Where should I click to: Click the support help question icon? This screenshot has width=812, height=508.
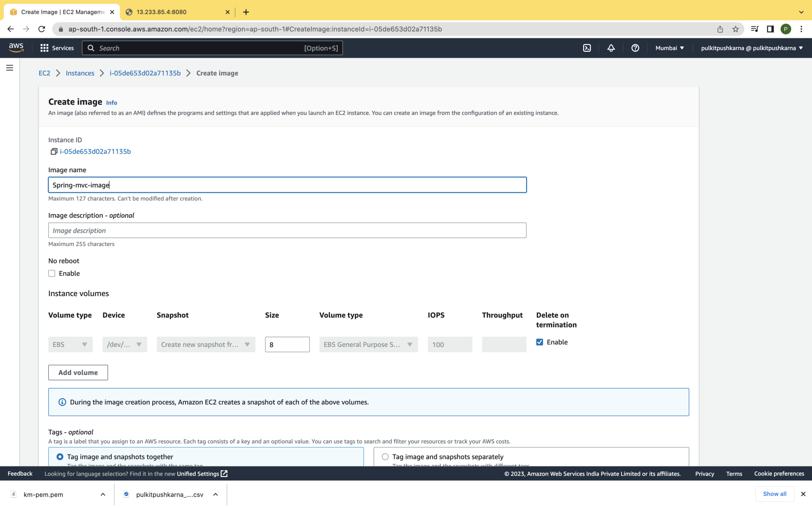click(x=635, y=48)
